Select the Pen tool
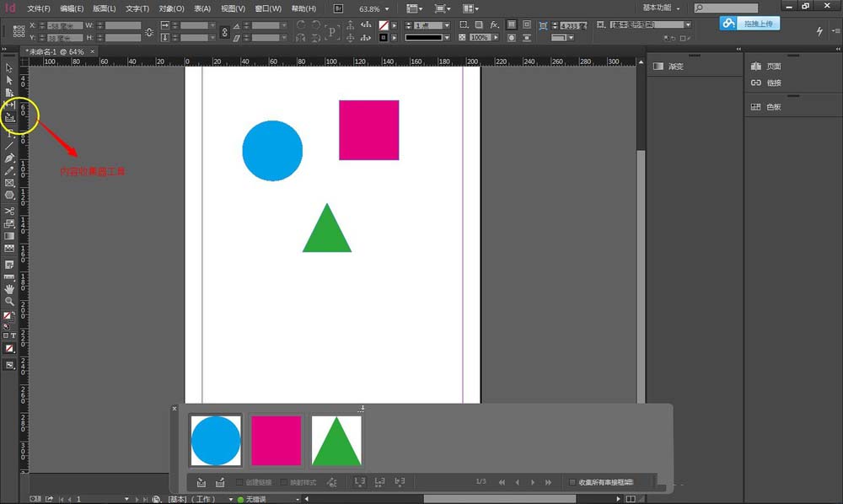Screen dimensions: 843x504 coord(10,158)
